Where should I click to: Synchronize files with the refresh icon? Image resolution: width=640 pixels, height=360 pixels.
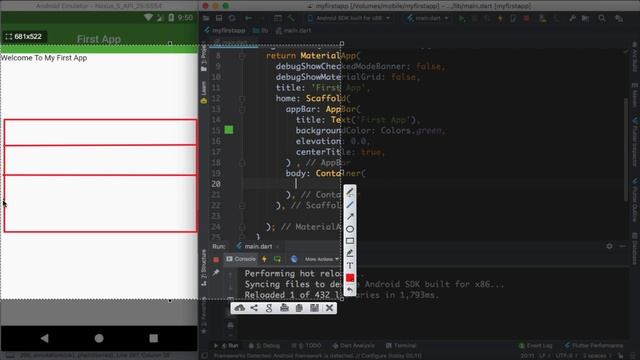pos(232,18)
